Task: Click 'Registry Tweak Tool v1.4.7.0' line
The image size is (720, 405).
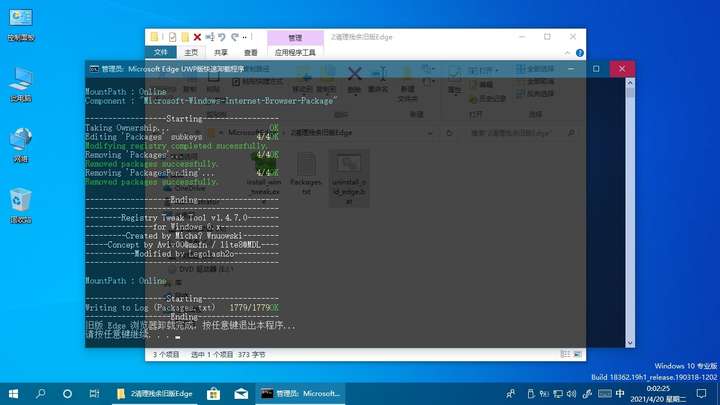Action: 184,218
